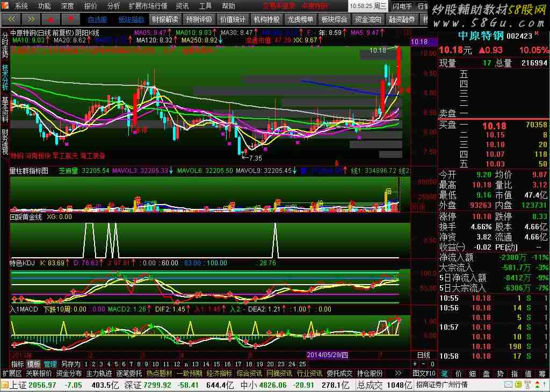Click the signal tower icon in status bar
The width and height of the screenshot is (550, 392).
(x=527, y=386)
